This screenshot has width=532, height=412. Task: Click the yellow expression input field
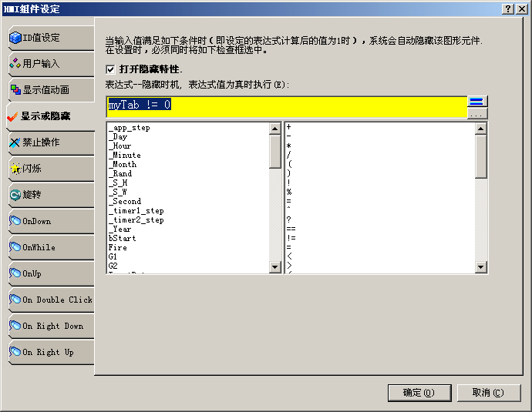[x=286, y=106]
